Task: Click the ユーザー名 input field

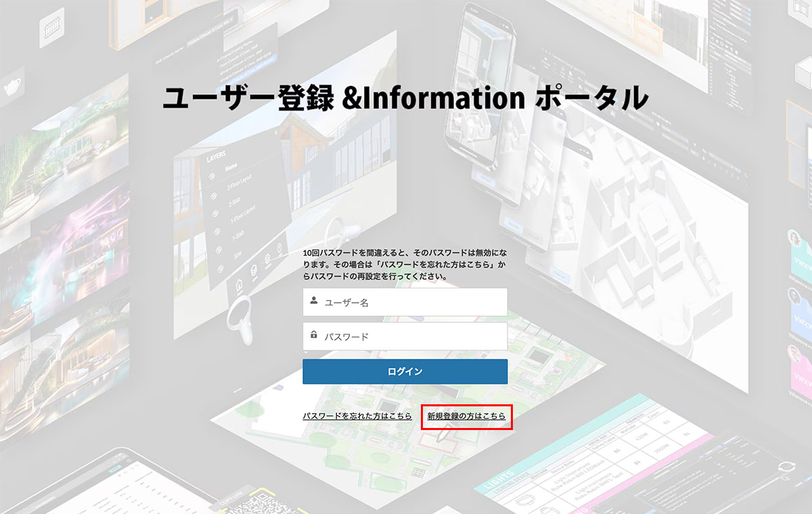Action: [x=405, y=302]
